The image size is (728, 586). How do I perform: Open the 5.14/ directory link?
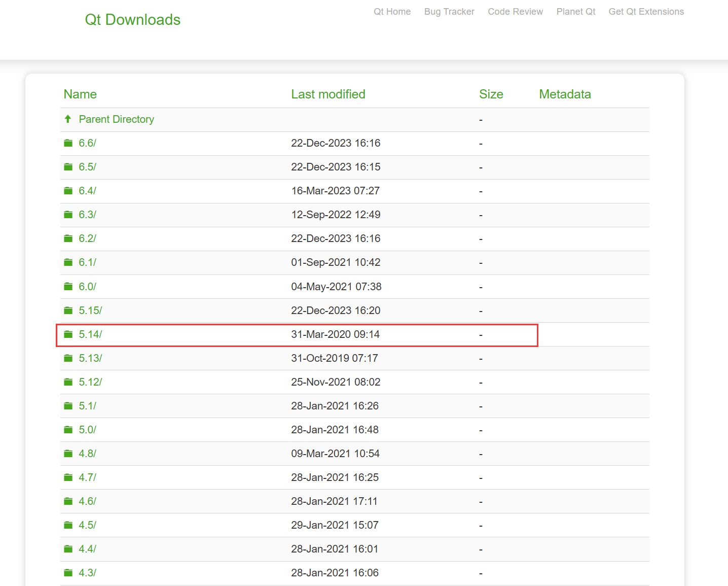[x=90, y=334]
